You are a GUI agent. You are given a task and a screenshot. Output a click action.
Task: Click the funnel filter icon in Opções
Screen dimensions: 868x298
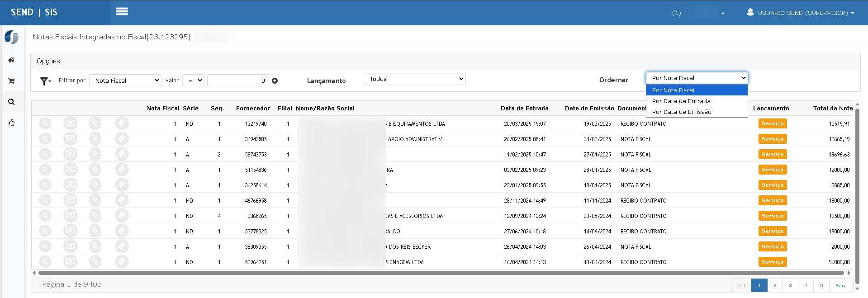[x=45, y=81]
